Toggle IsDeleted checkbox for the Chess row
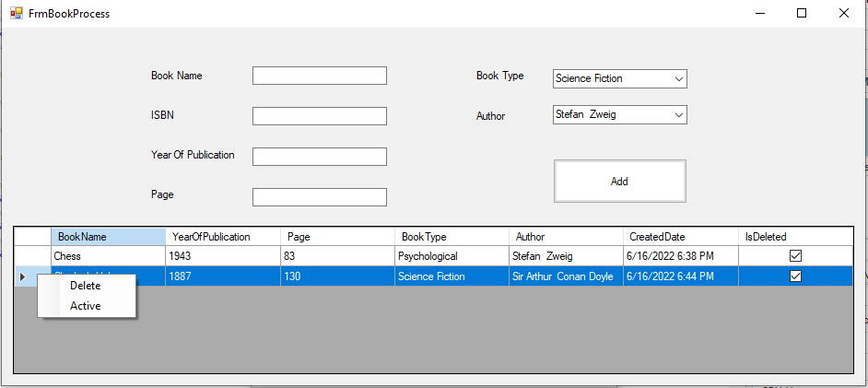Viewport: 868px width, 388px height. [795, 255]
